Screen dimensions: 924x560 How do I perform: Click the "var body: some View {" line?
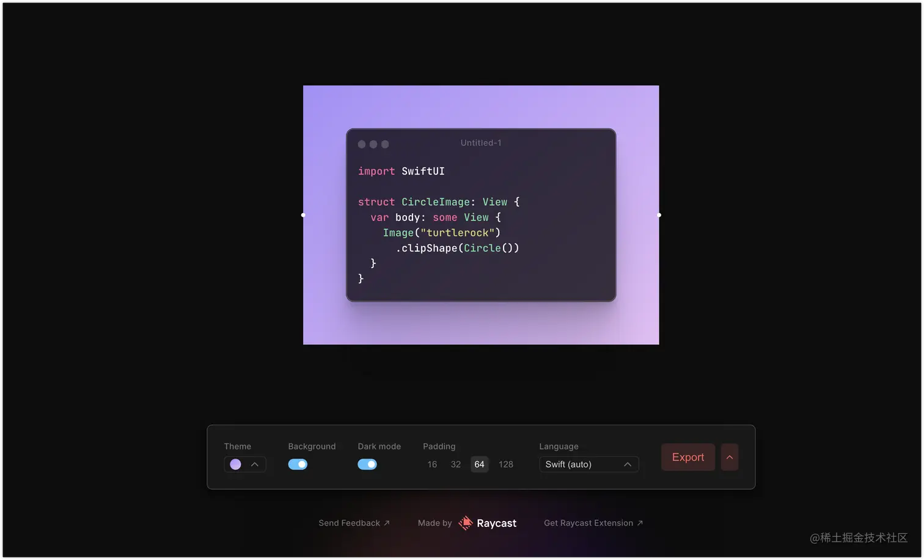point(436,217)
